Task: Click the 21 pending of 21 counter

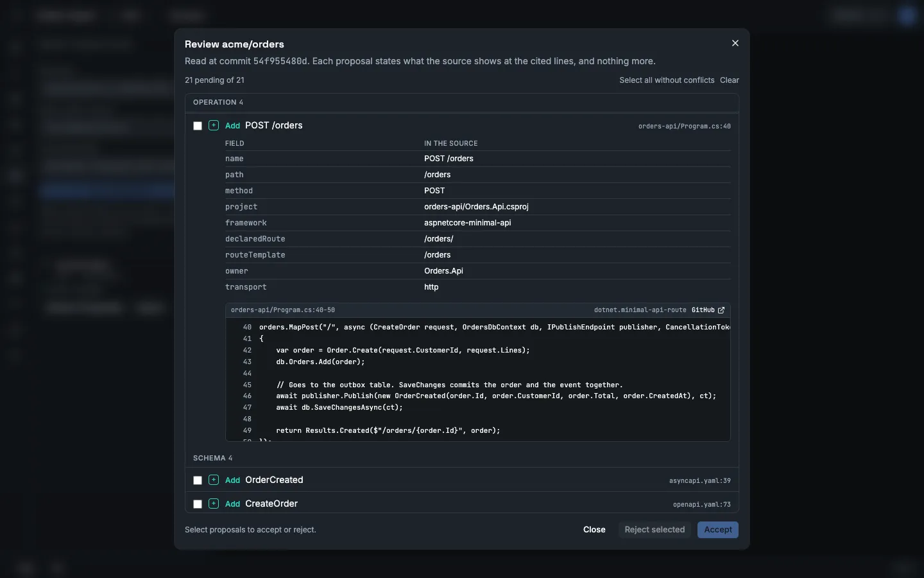Action: (214, 80)
